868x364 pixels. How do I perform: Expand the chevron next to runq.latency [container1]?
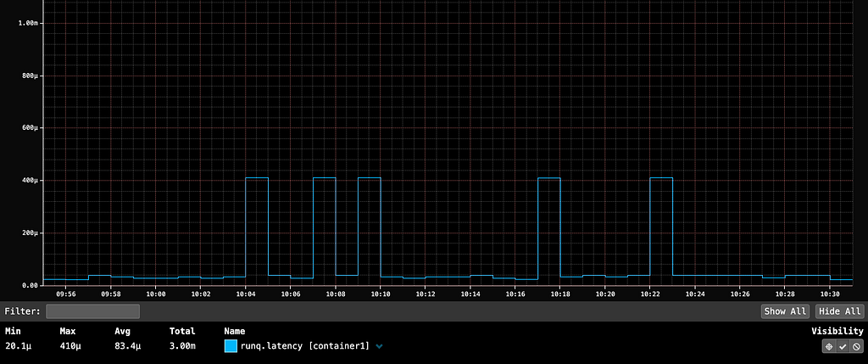pos(379,346)
